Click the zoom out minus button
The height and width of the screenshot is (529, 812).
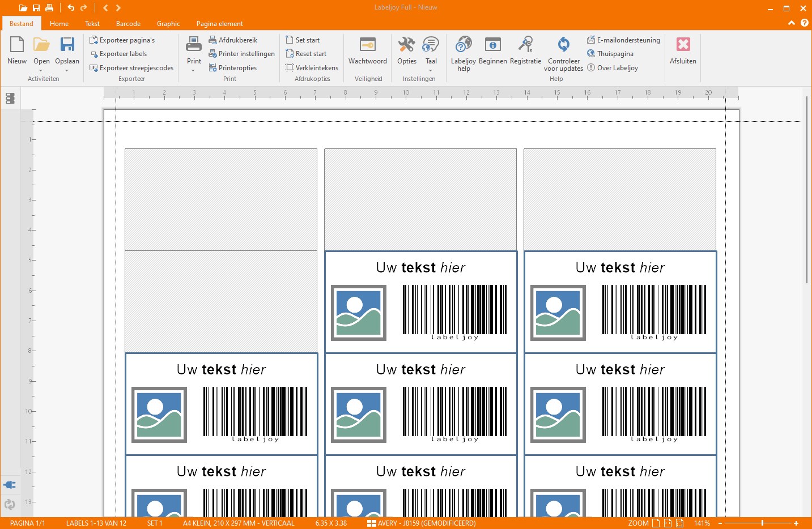click(720, 523)
